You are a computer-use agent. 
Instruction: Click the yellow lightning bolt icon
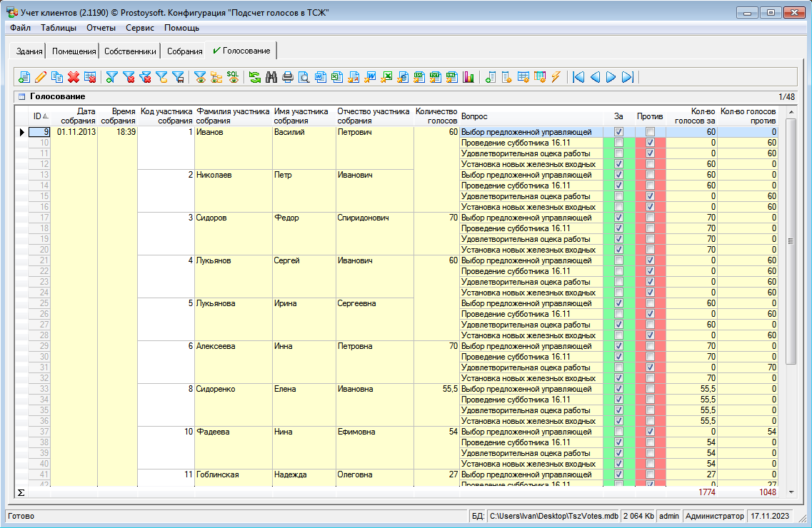[x=556, y=77]
